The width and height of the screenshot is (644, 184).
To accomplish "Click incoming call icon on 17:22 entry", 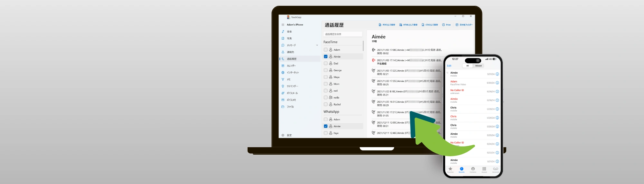I will coord(374,71).
